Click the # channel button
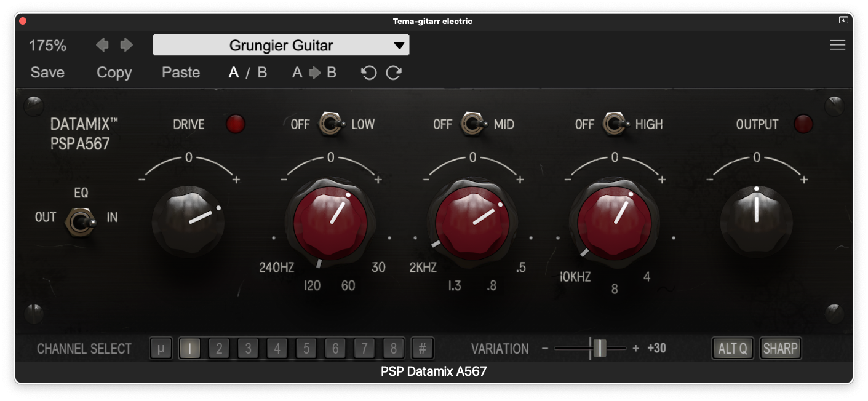Viewport: 868px width, 401px height. pyautogui.click(x=423, y=349)
